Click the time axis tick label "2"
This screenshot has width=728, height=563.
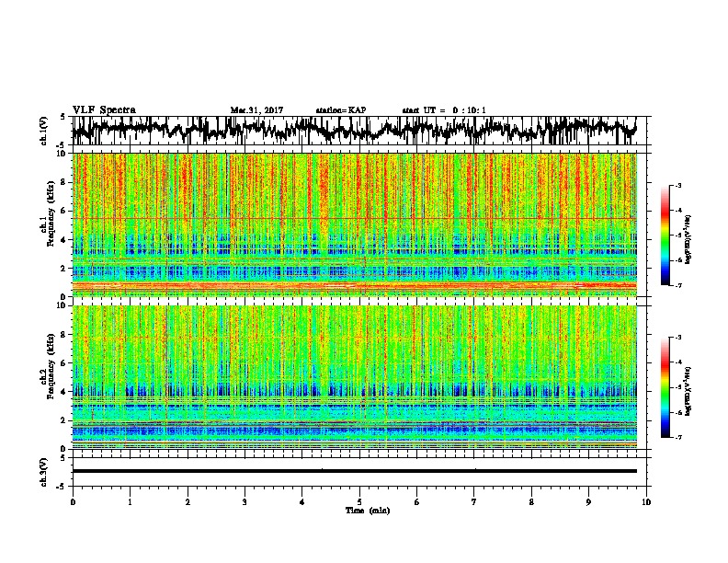click(188, 502)
